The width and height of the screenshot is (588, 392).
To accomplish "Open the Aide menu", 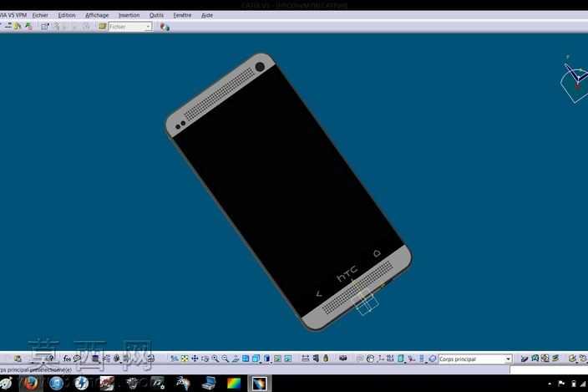I will (207, 15).
